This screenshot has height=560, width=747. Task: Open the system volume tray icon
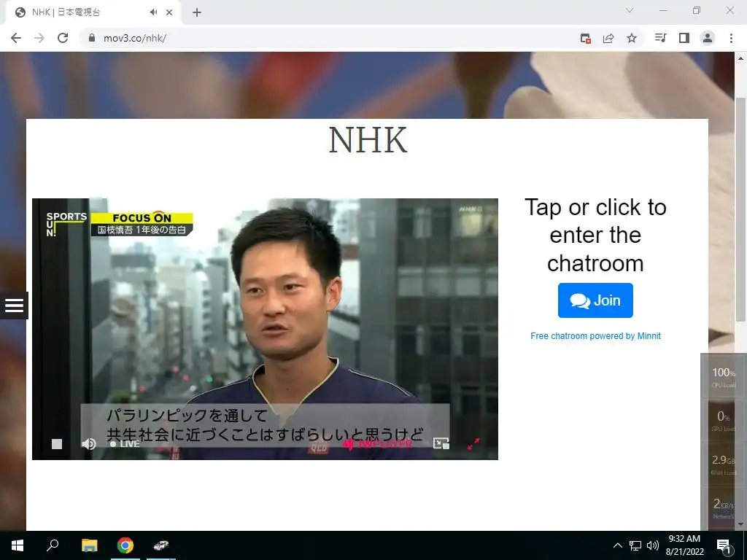pyautogui.click(x=653, y=545)
